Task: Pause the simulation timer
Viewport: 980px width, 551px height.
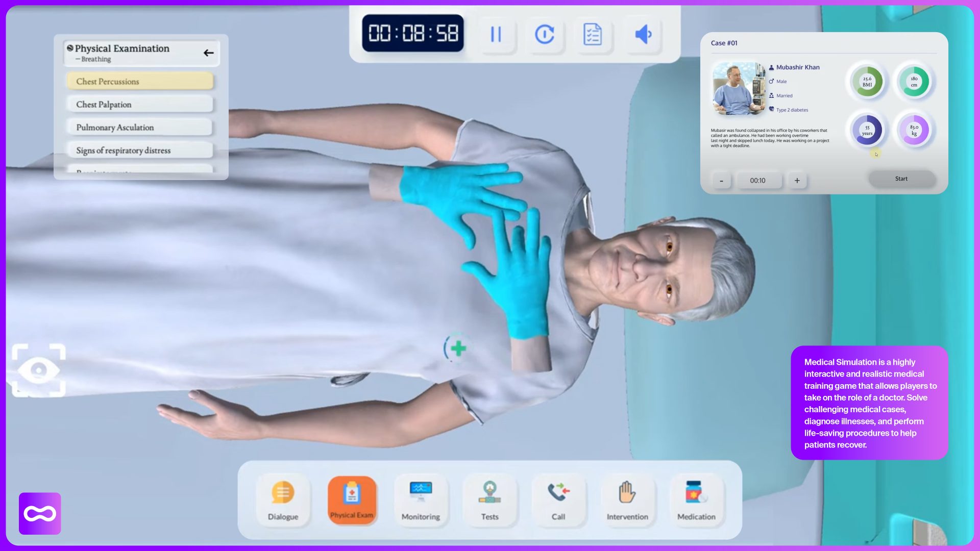Action: pos(496,35)
